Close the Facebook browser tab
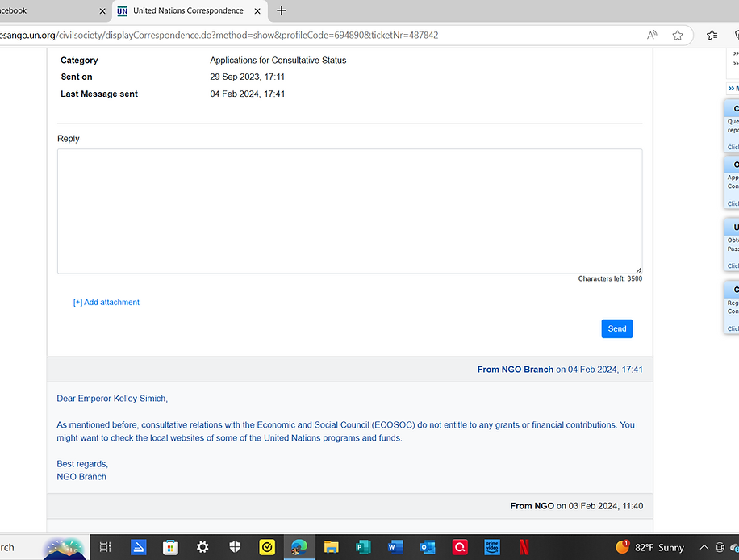Viewport: 739px width, 560px height. coord(102,10)
